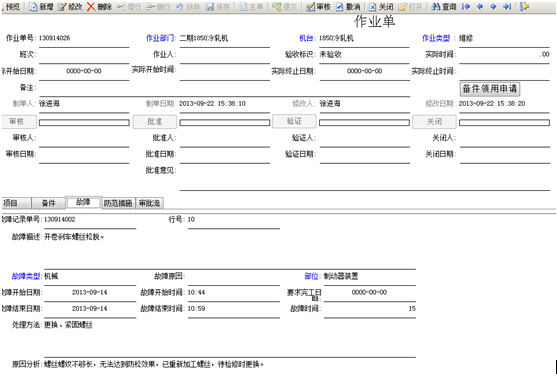Go to the last record arrow

coord(507,6)
